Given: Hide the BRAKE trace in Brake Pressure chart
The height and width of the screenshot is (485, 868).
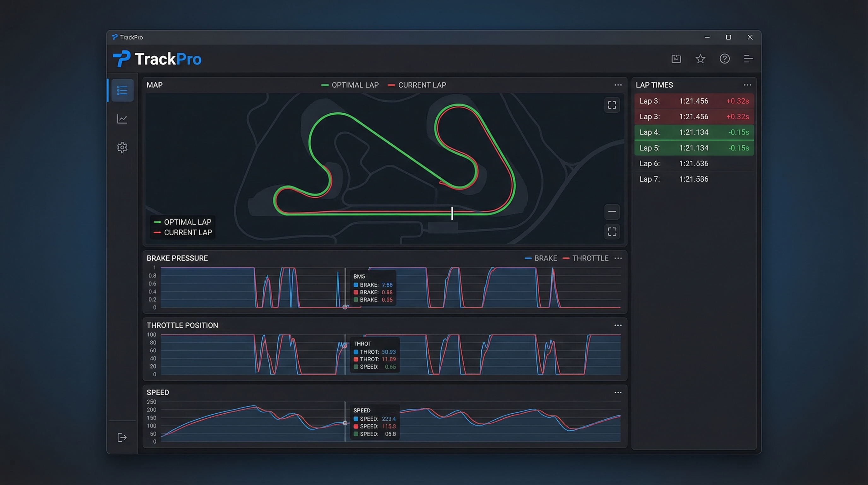Looking at the screenshot, I should [541, 258].
